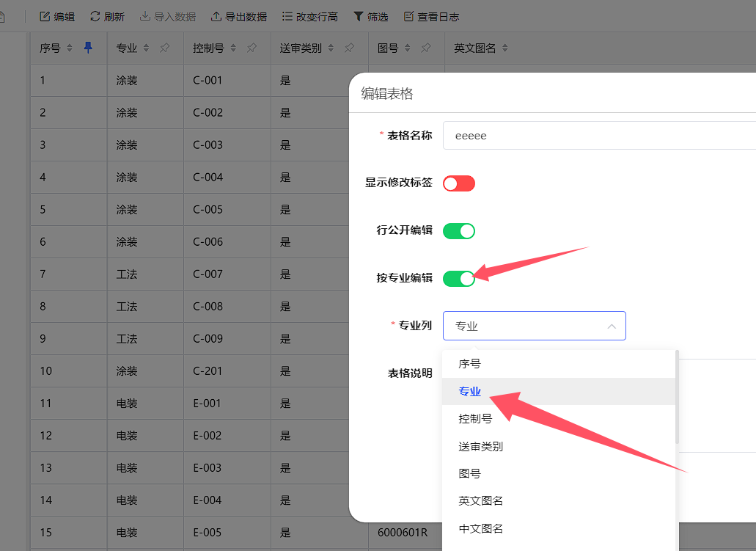Sort by 图号 column arrows
The image size is (756, 551).
tap(408, 48)
